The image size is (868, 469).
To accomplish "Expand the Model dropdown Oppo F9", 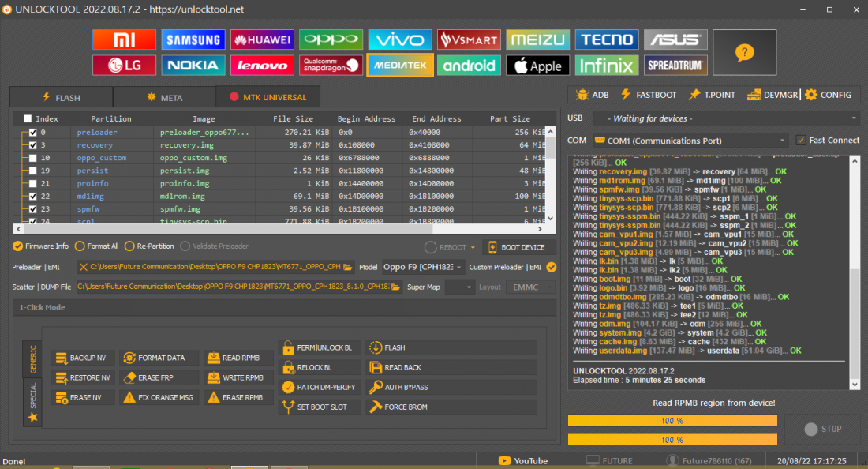I will [x=422, y=267].
